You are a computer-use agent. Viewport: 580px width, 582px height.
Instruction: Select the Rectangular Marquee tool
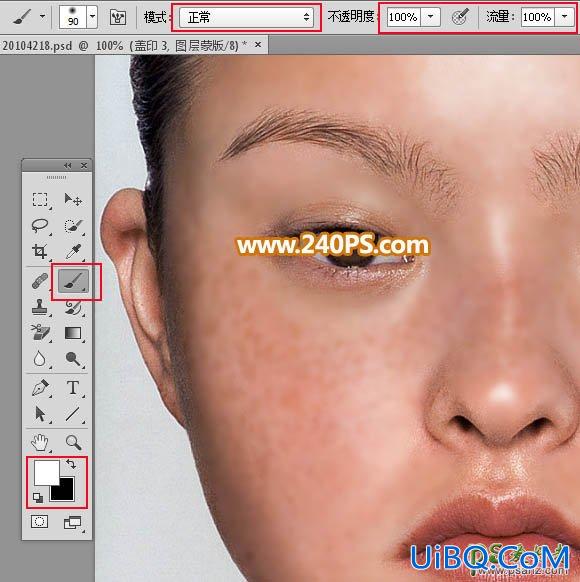pyautogui.click(x=40, y=200)
